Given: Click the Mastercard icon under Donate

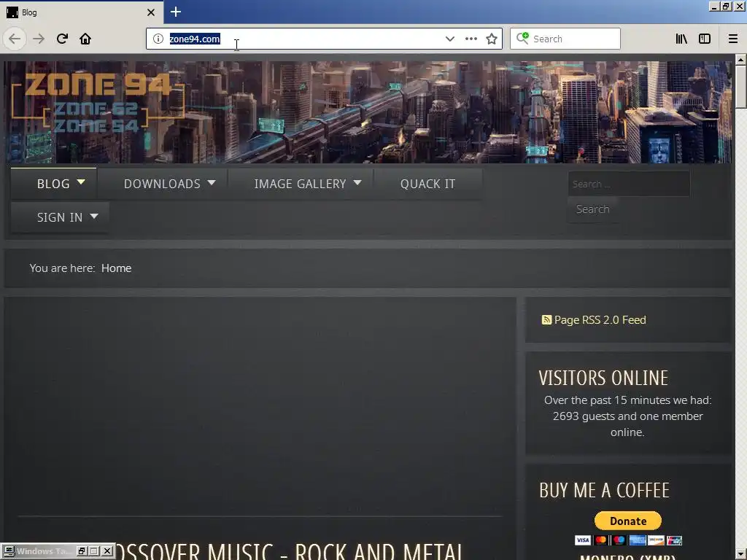Looking at the screenshot, I should click(601, 540).
